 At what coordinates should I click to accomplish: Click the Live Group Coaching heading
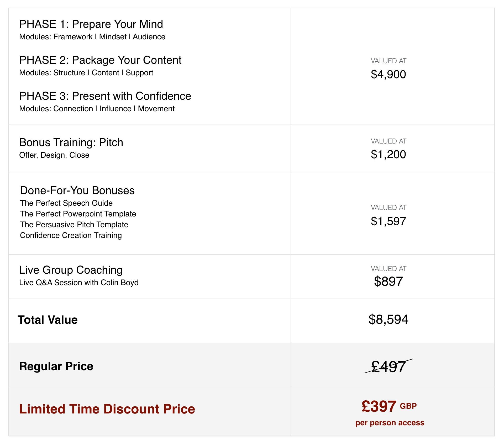click(71, 270)
